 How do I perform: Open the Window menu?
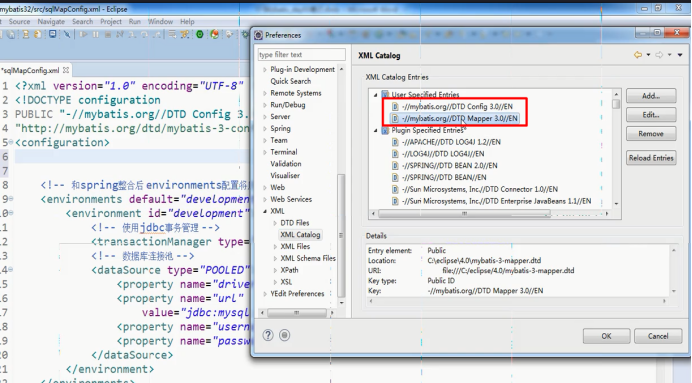pyautogui.click(x=160, y=21)
